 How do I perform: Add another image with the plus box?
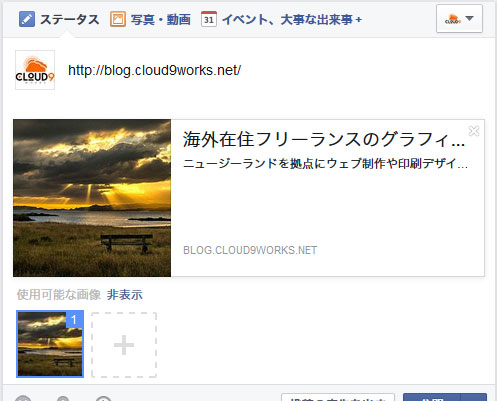tap(124, 345)
